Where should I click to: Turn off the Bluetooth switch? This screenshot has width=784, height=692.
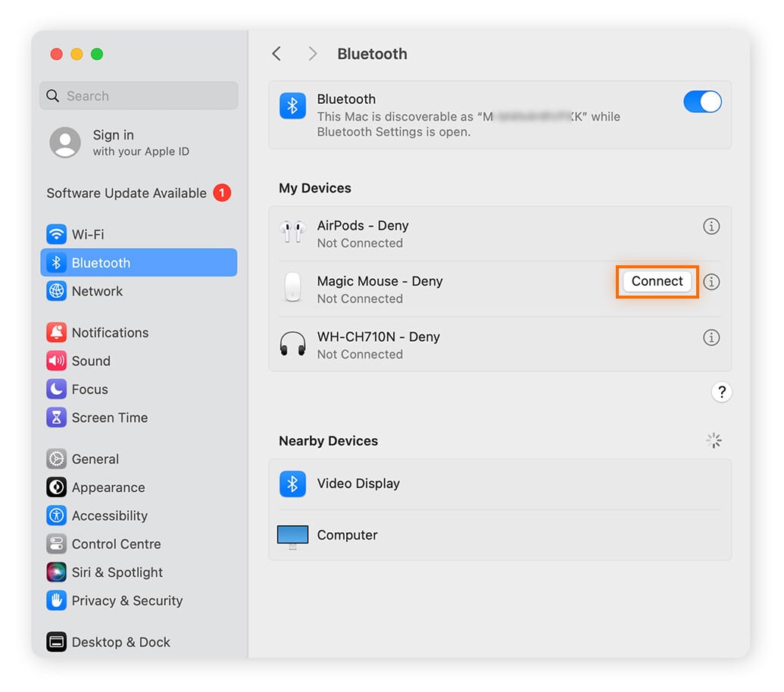coord(701,102)
